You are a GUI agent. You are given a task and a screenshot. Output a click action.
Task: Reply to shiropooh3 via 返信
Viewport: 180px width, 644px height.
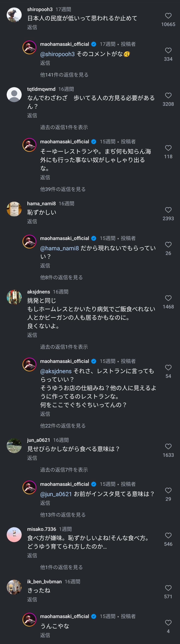pos(32,27)
